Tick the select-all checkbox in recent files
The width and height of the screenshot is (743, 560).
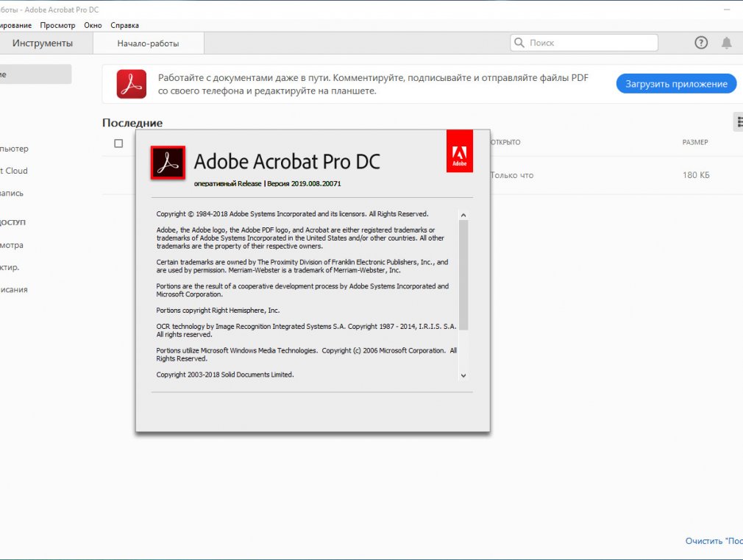[x=118, y=143]
